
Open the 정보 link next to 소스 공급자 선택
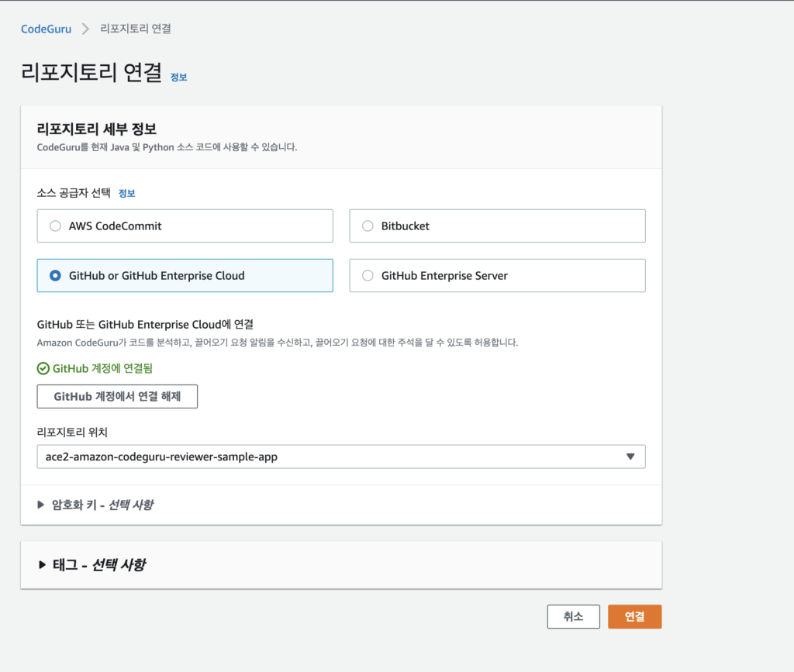click(x=126, y=193)
